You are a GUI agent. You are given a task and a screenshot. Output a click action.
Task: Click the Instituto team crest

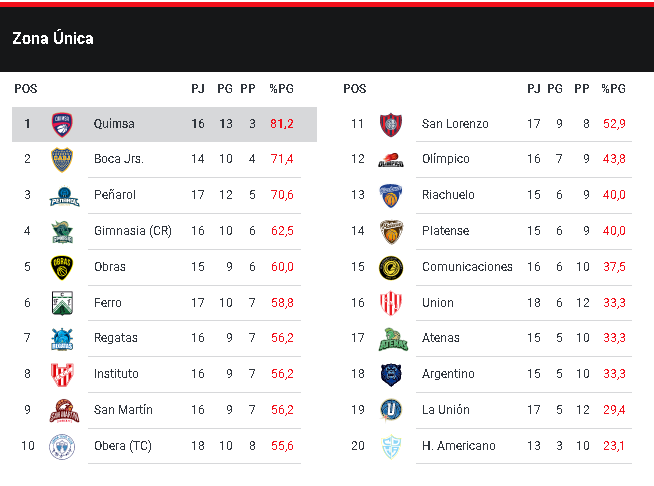63,374
